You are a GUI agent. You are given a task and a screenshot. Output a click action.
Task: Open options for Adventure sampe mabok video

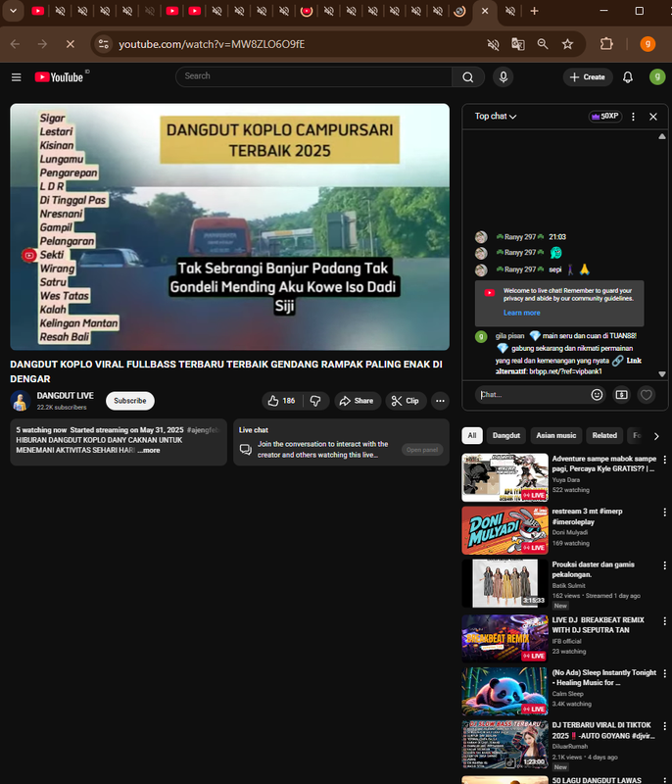(664, 460)
